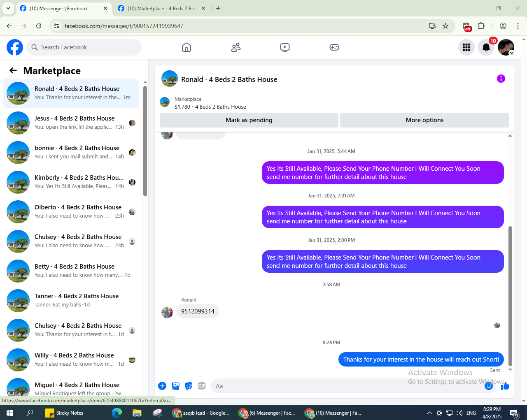Click Ronald's chat header avatar
The image size is (527, 420).
click(x=170, y=79)
